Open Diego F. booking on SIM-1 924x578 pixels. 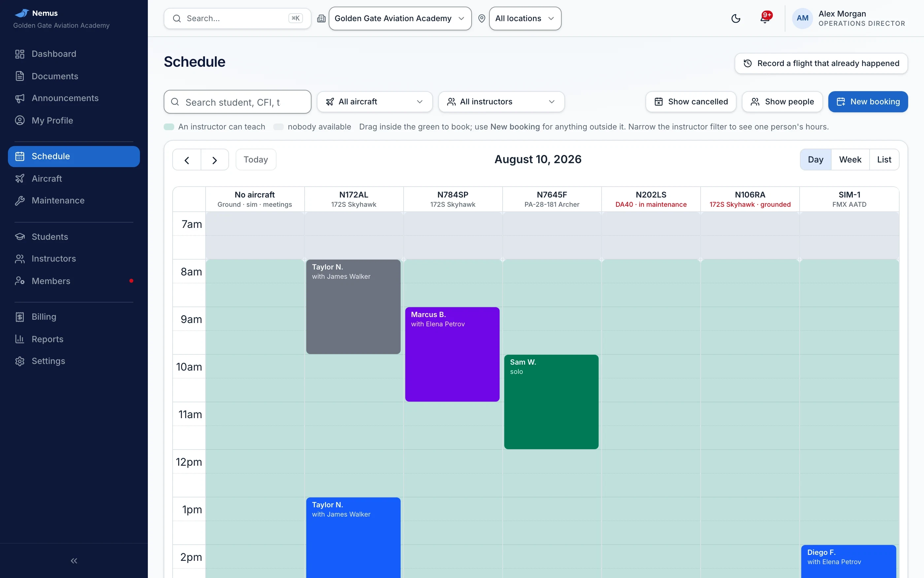click(848, 561)
